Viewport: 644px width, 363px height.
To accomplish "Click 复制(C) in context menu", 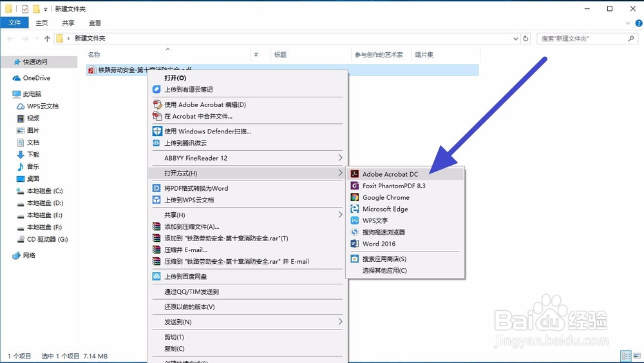I will [x=248, y=348].
